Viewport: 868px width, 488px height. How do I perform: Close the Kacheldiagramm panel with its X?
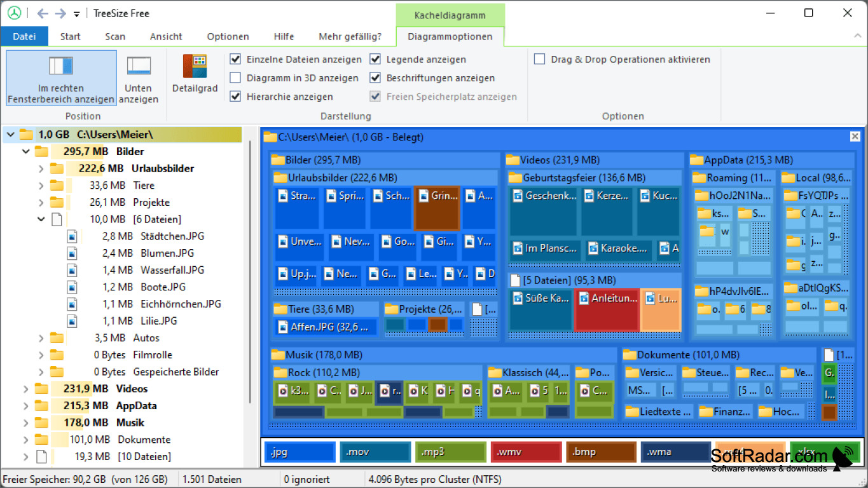point(855,136)
